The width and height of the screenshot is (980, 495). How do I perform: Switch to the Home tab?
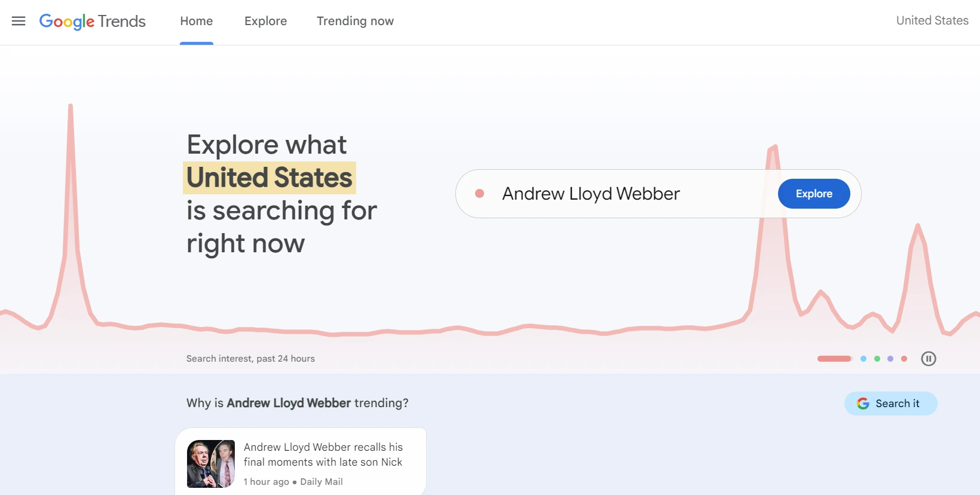(x=197, y=22)
